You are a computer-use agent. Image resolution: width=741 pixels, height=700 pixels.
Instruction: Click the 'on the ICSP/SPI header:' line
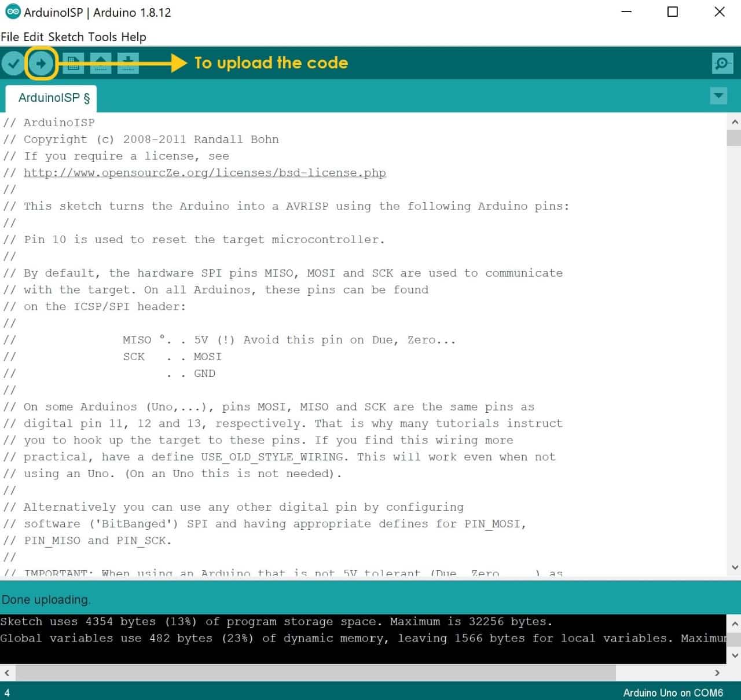[94, 306]
